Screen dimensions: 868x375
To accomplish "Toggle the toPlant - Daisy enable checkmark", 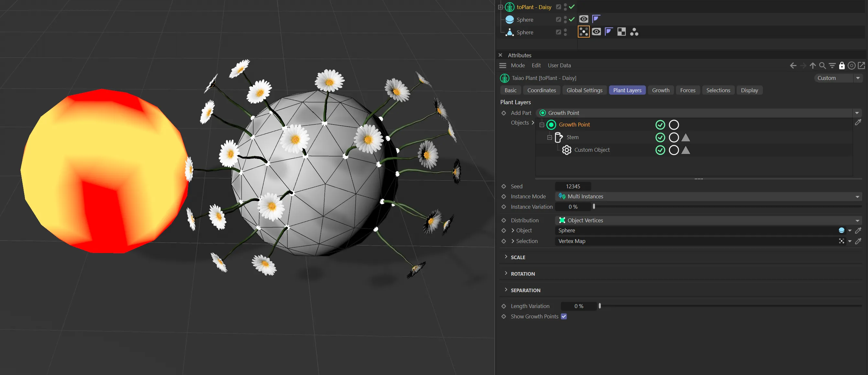I will [x=572, y=7].
